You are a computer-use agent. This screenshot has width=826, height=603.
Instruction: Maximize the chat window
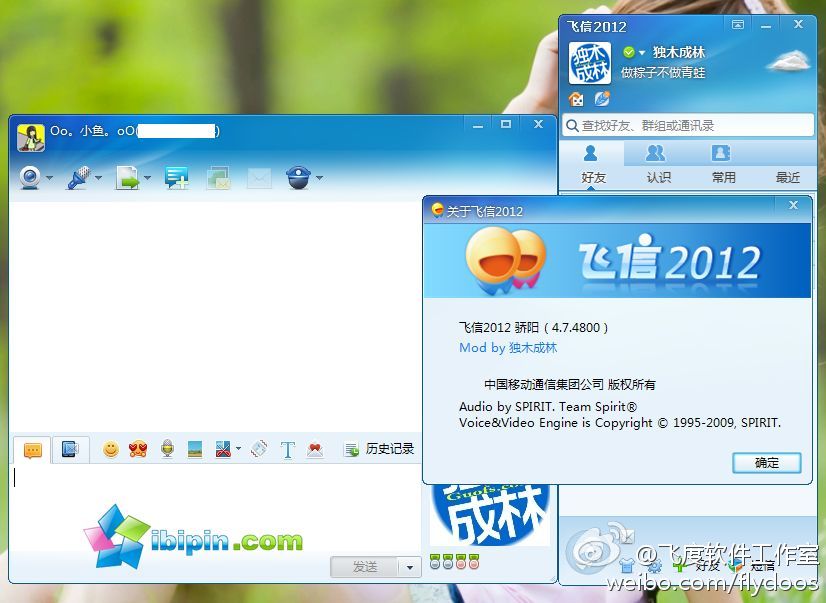coord(506,124)
